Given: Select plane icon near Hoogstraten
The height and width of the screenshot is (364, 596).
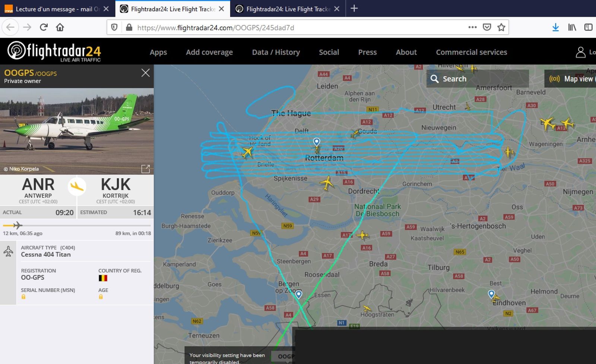Looking at the screenshot, I should tap(367, 309).
